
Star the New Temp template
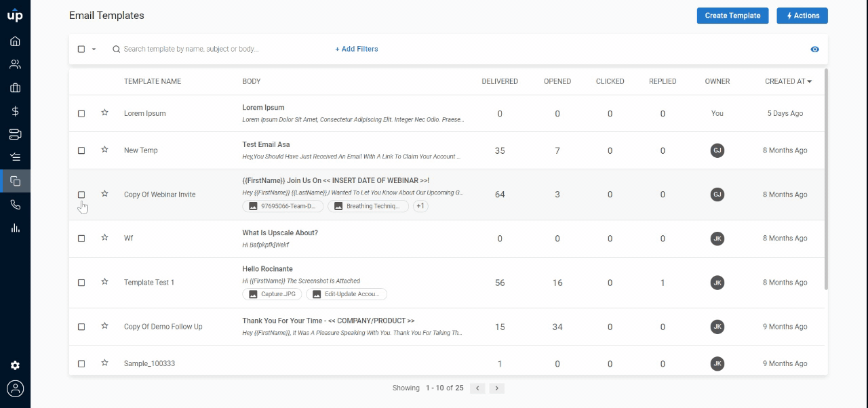click(x=104, y=150)
